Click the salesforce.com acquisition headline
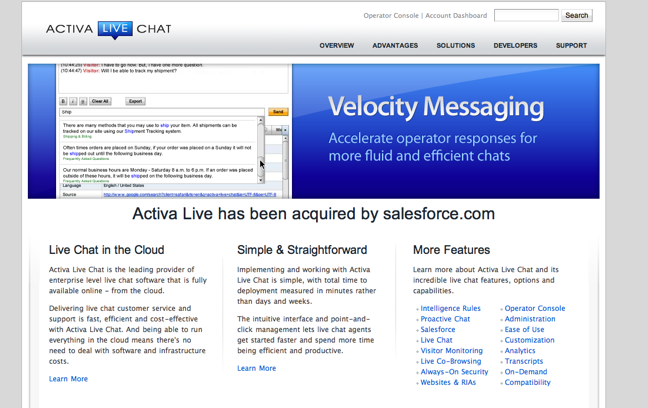The image size is (648, 408). [313, 214]
